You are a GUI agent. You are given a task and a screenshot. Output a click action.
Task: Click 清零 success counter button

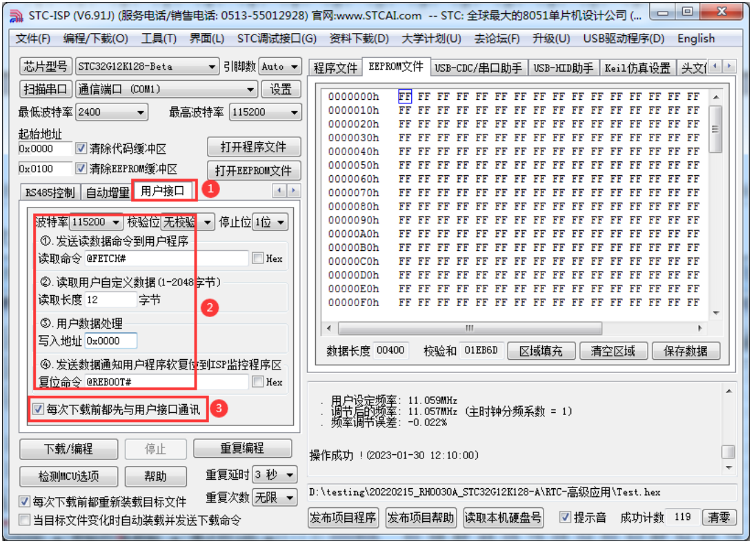(x=719, y=518)
